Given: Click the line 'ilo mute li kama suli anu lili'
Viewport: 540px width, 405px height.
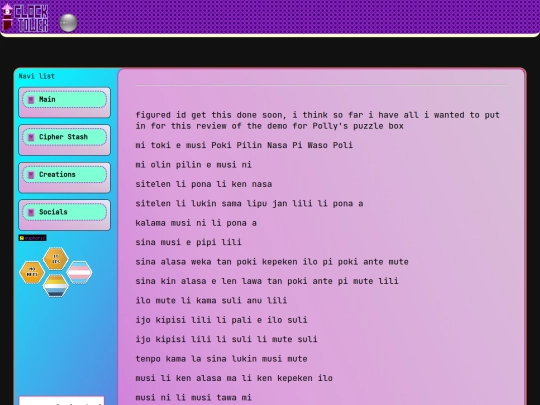Looking at the screenshot, I should click(x=211, y=300).
